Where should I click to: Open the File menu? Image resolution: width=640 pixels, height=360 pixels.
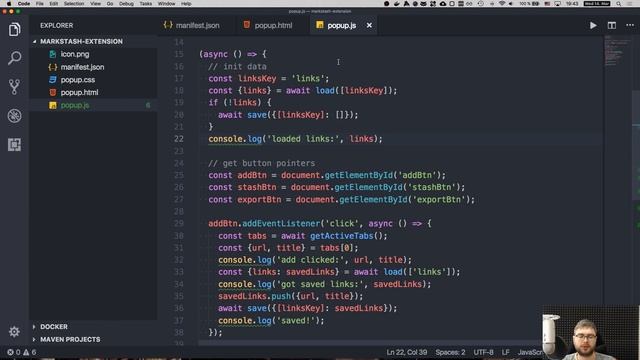coord(40,4)
